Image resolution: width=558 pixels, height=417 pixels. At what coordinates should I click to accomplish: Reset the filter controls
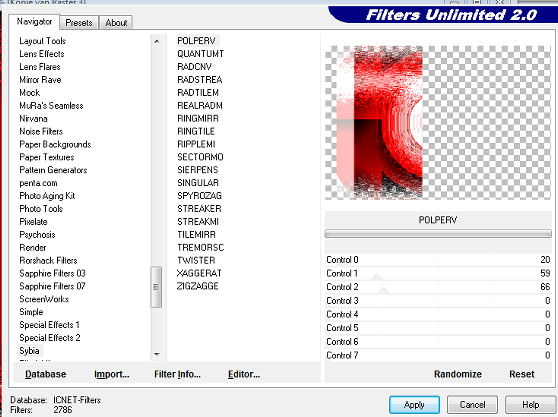(521, 374)
